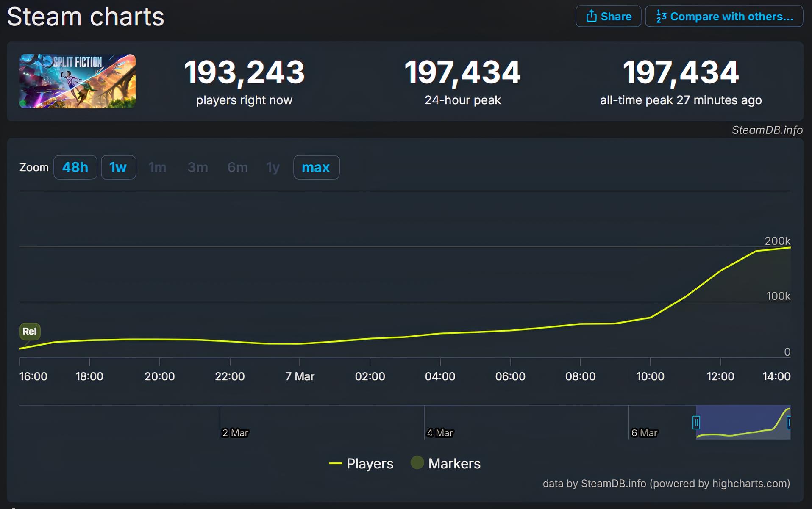Choose the 1m zoom option

pyautogui.click(x=157, y=167)
